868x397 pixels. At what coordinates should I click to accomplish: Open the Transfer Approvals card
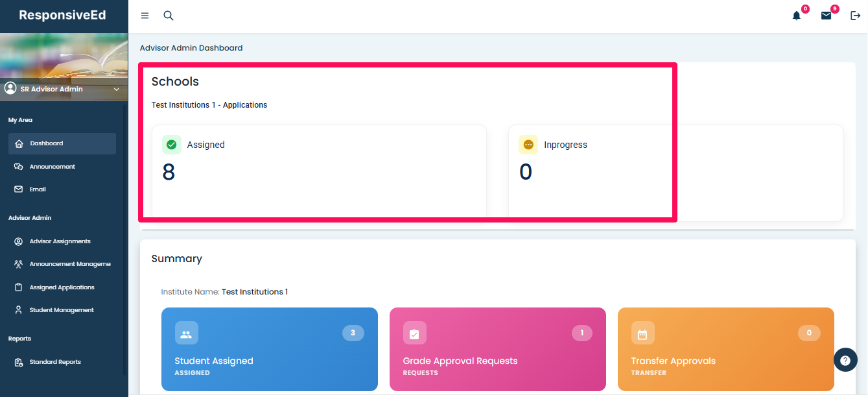pyautogui.click(x=725, y=350)
